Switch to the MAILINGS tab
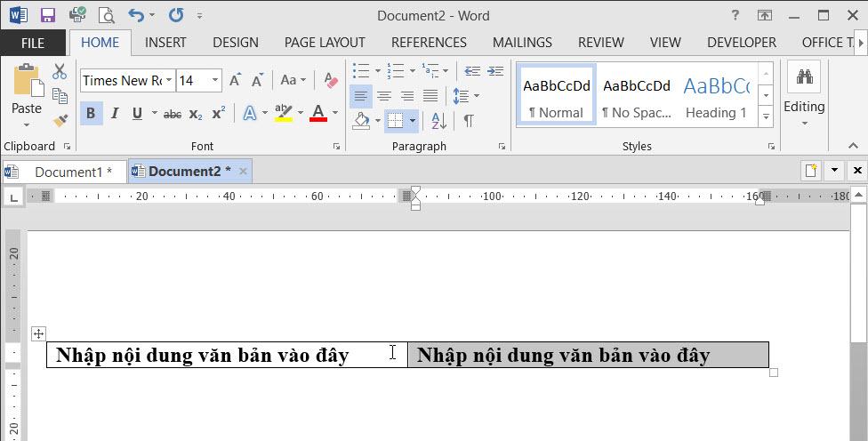This screenshot has height=441, width=868. click(x=522, y=43)
